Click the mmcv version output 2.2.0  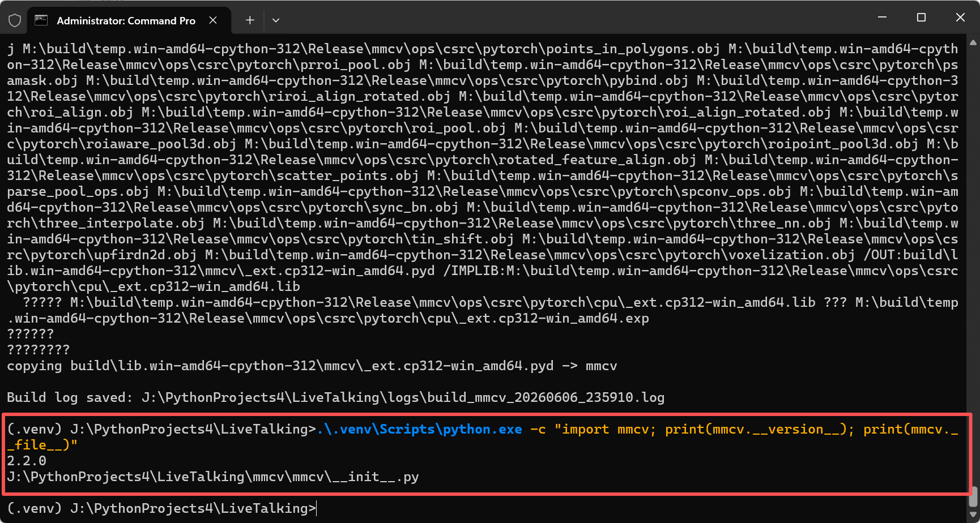(x=27, y=461)
